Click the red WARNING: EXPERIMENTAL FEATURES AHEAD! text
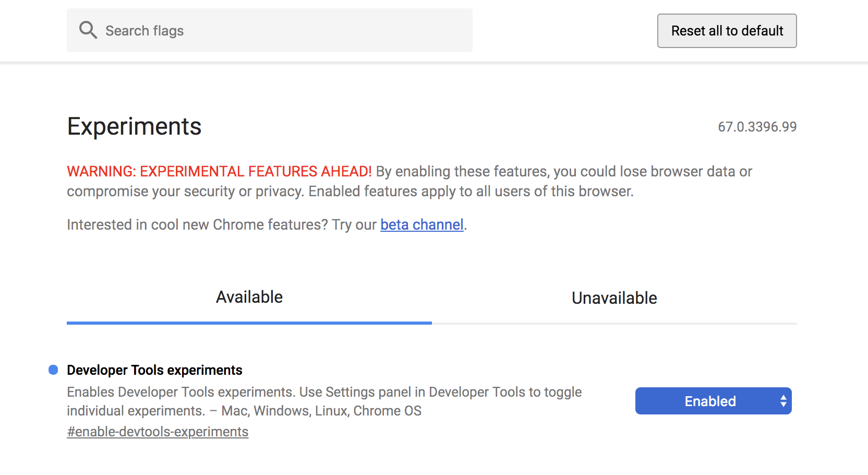 coord(219,171)
